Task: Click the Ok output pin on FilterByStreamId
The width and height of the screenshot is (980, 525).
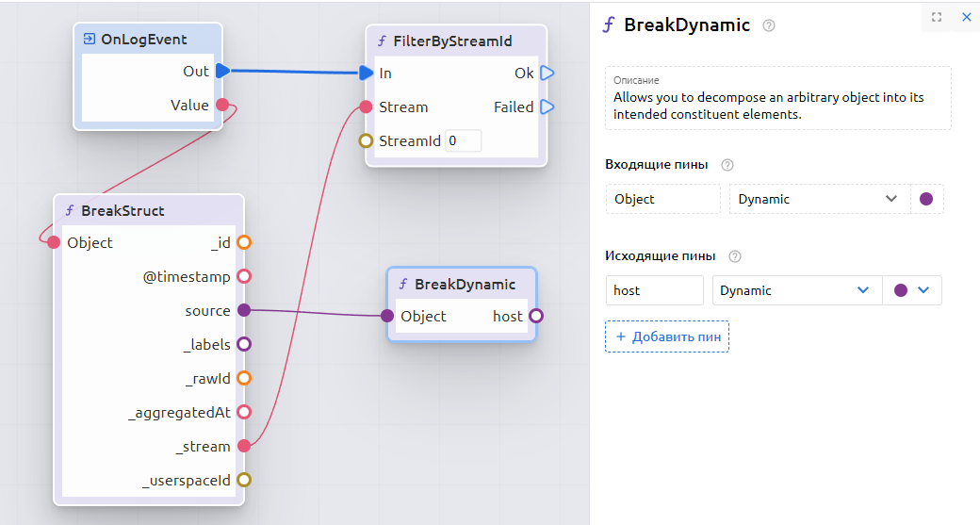Action: tap(547, 74)
